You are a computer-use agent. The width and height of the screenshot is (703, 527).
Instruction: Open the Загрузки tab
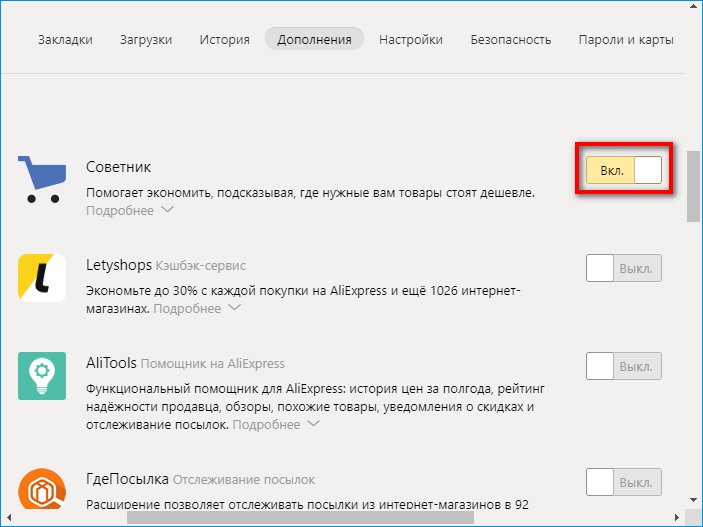146,39
